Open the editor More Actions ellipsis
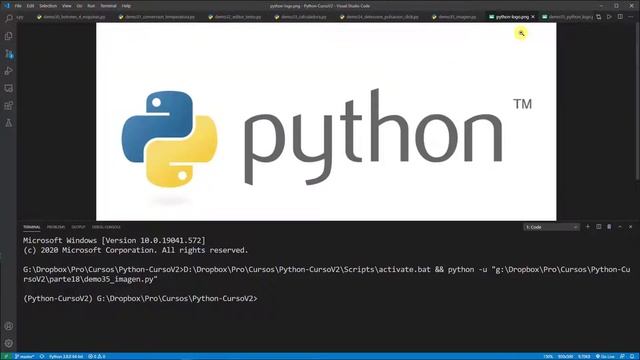 coord(631,17)
